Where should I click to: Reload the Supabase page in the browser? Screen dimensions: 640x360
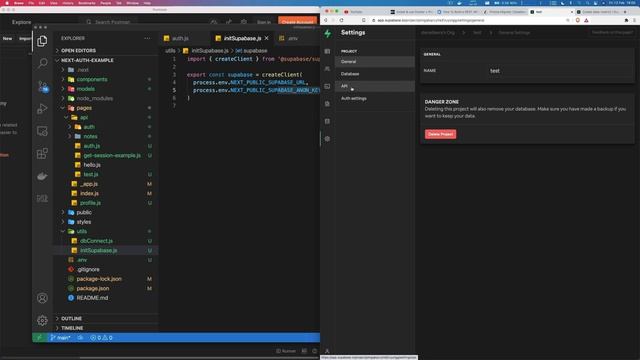coord(342,20)
